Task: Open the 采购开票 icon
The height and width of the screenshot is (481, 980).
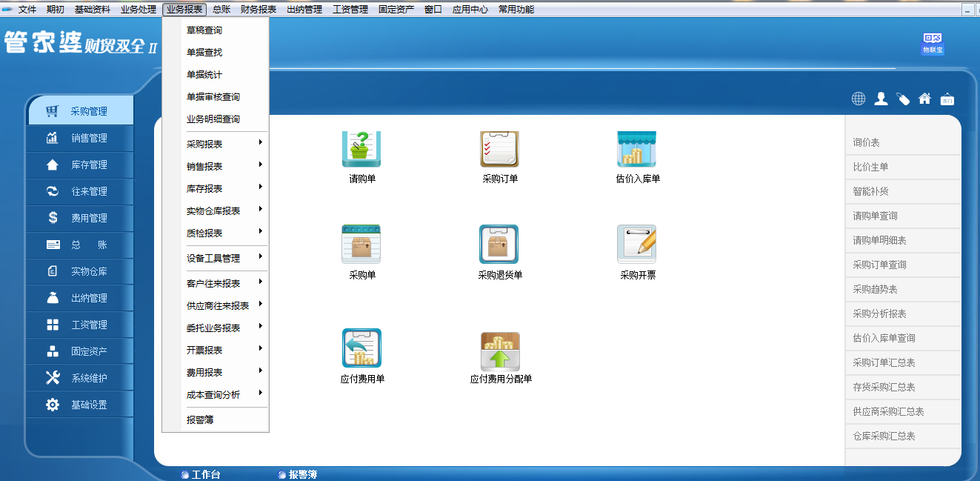Action: pyautogui.click(x=638, y=245)
